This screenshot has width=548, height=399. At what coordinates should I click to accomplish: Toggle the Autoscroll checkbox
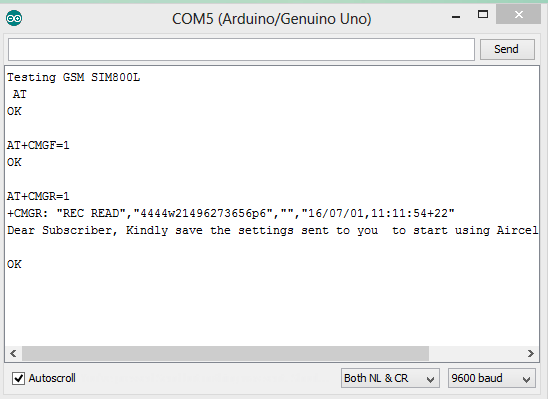point(18,378)
